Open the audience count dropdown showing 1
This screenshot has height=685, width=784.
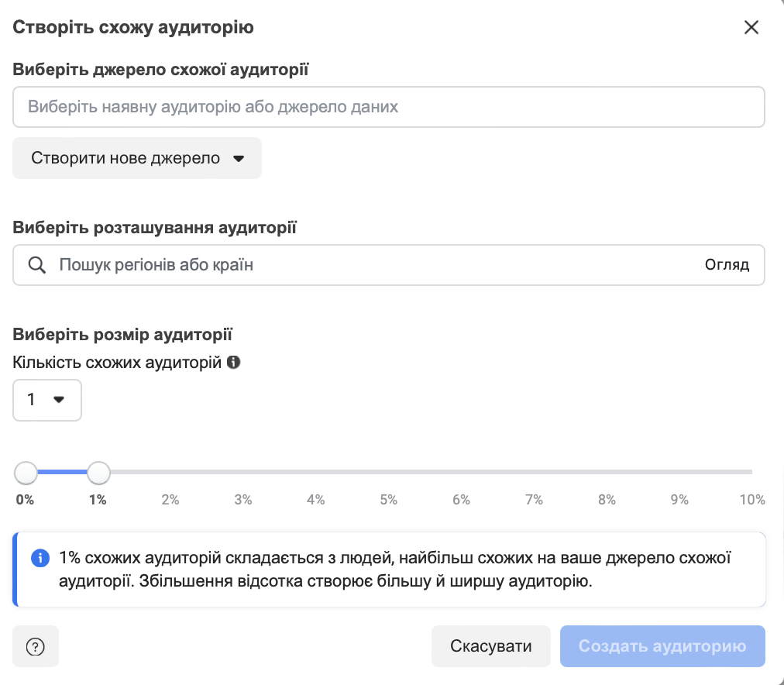[47, 400]
